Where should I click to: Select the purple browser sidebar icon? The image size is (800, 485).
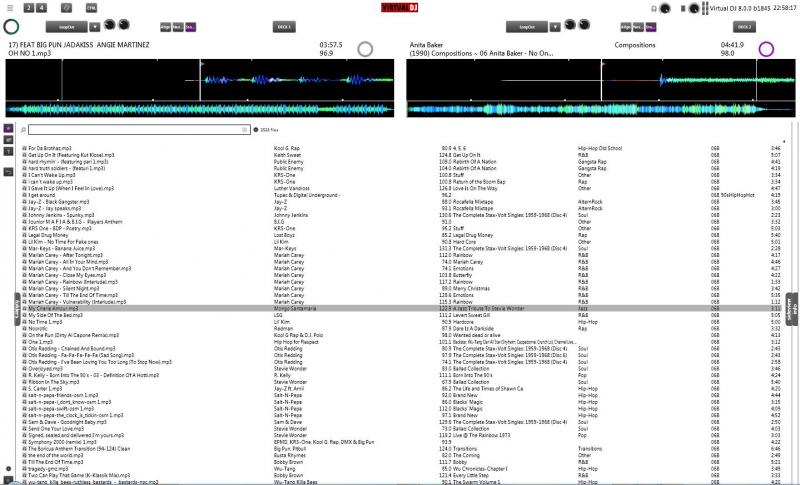coord(9,128)
